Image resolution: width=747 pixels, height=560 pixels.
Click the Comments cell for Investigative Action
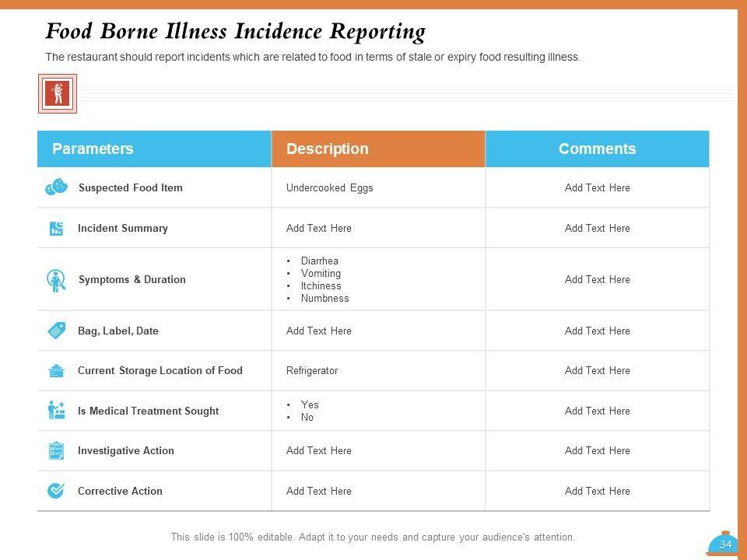coord(597,450)
